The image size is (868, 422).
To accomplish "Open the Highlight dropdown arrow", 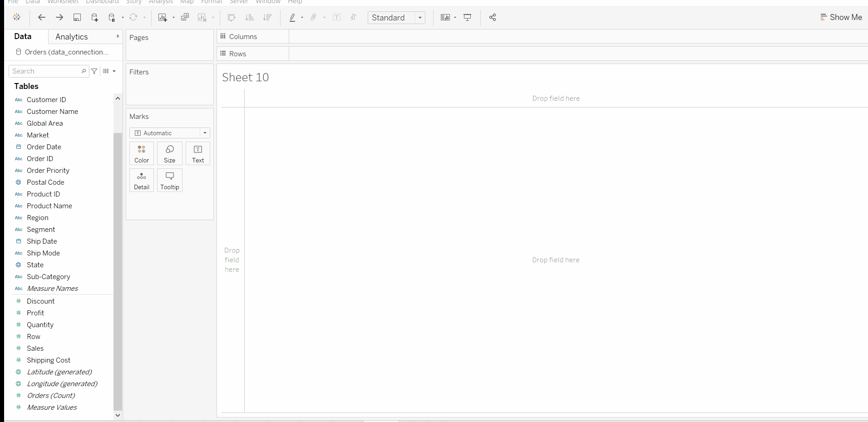I will tap(302, 18).
